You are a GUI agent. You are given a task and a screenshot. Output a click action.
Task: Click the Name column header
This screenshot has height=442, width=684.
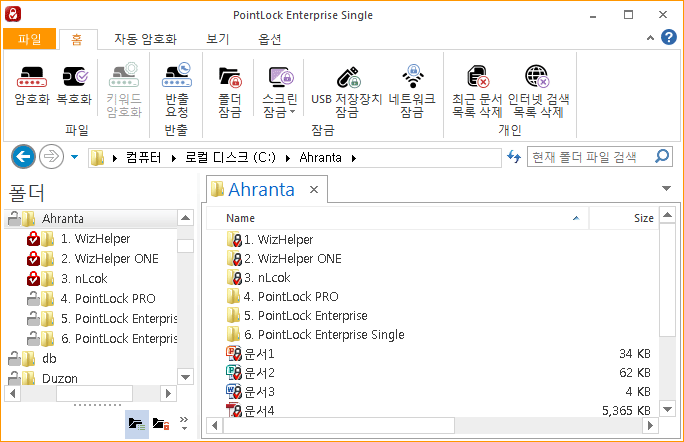point(397,218)
